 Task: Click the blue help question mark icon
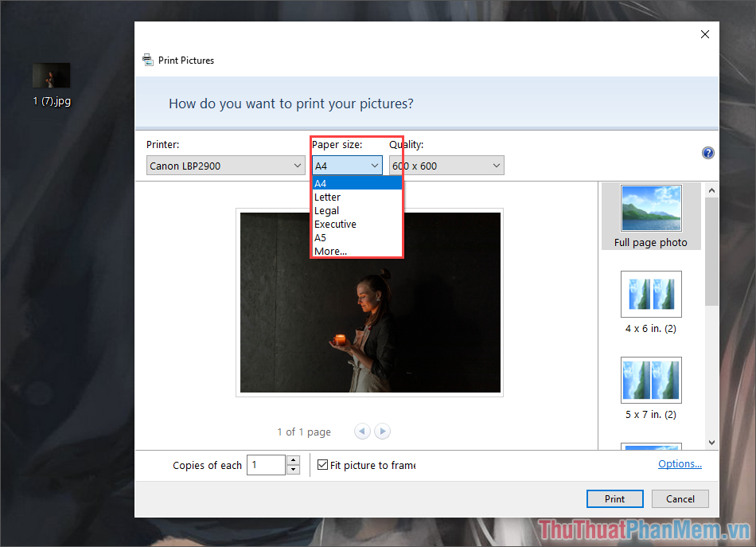pos(707,153)
